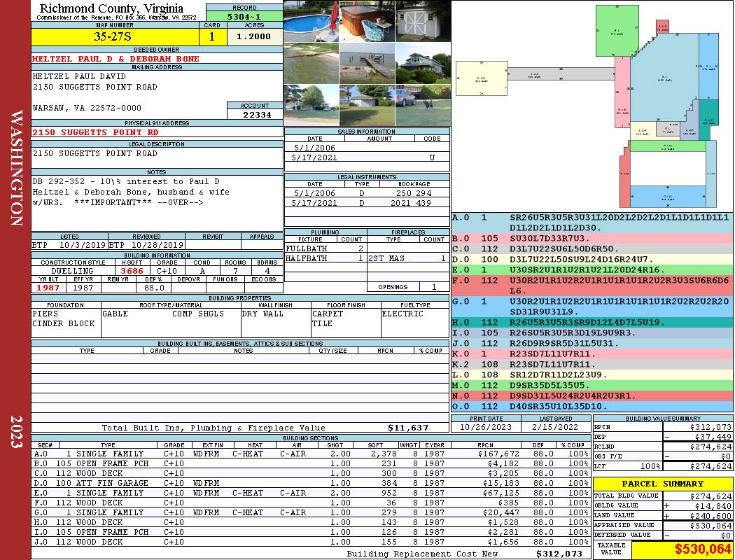Image resolution: width=735 pixels, height=560 pixels.
Task: Click sketch legend row D.0 100
Action: point(592,259)
